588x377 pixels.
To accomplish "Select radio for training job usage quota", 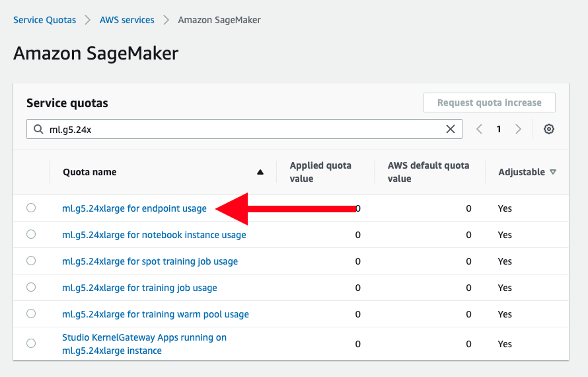I will pyautogui.click(x=31, y=287).
